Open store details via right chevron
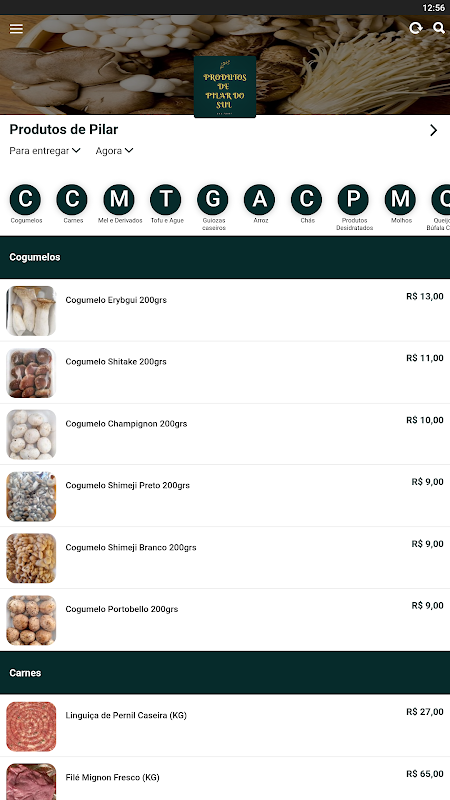450x800 pixels. pyautogui.click(x=434, y=130)
